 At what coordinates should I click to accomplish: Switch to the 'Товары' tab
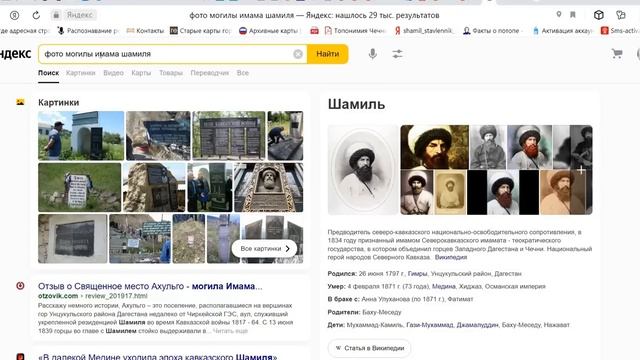click(x=171, y=73)
